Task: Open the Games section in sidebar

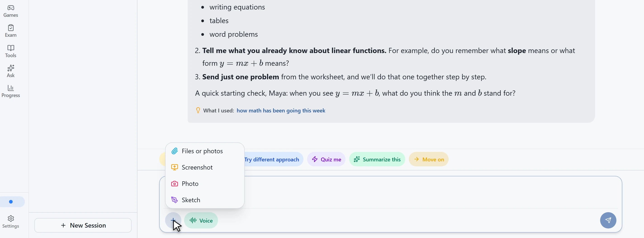Action: [10, 11]
